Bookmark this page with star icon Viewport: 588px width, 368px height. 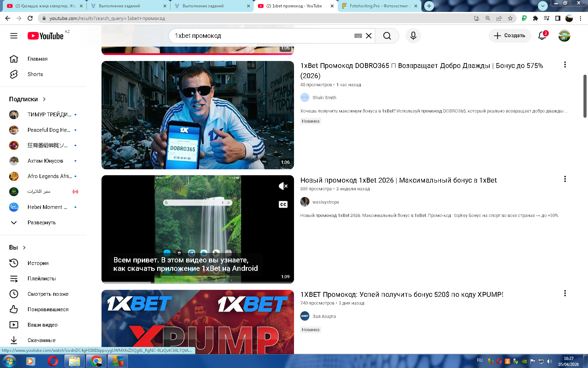coord(510,18)
